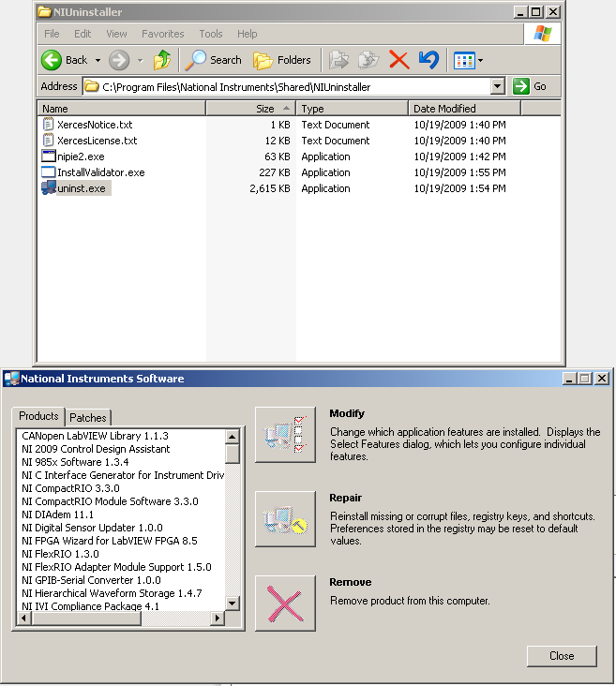Open the Back button history dropdown arrow

point(98,60)
